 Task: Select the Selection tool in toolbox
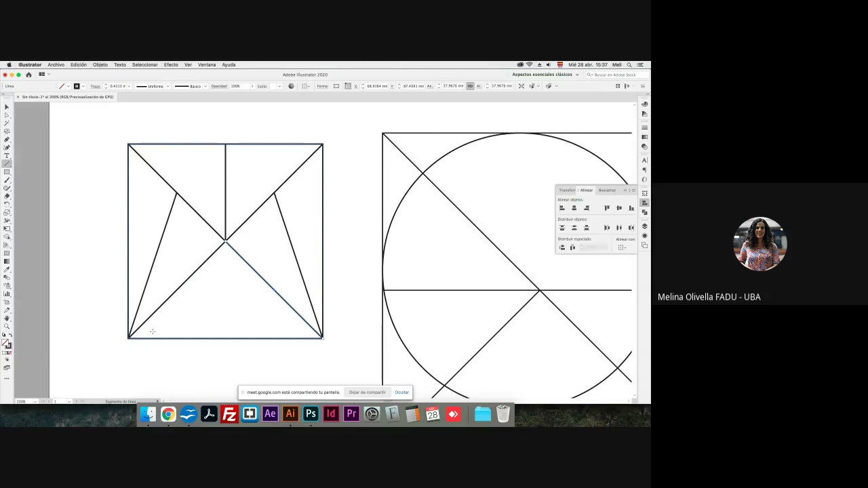pyautogui.click(x=7, y=107)
